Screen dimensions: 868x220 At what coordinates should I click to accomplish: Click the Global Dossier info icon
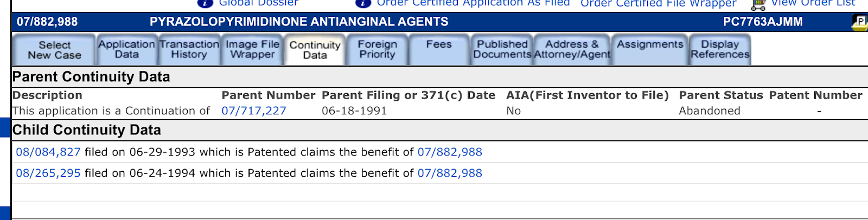coord(205,3)
